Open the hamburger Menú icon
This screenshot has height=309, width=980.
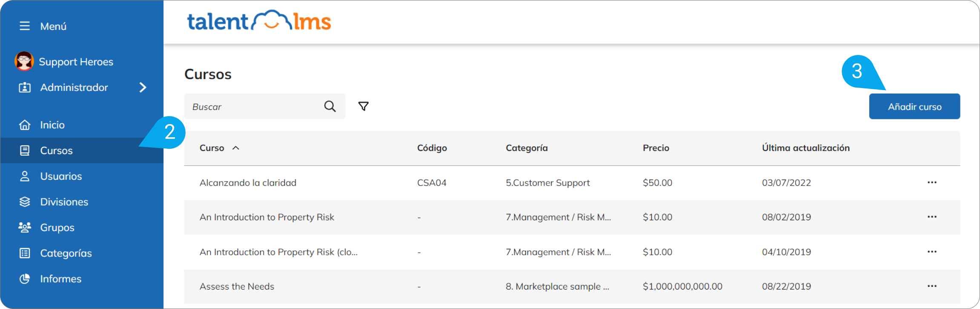point(24,26)
